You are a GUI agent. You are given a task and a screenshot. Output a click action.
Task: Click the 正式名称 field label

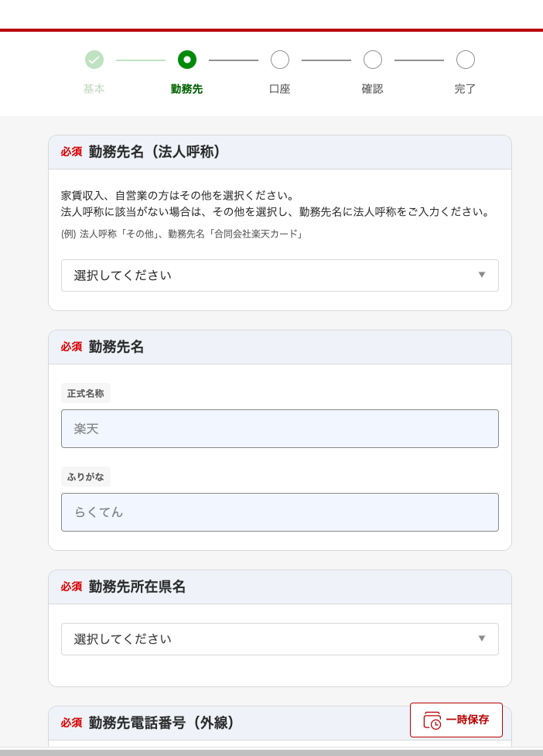[86, 393]
